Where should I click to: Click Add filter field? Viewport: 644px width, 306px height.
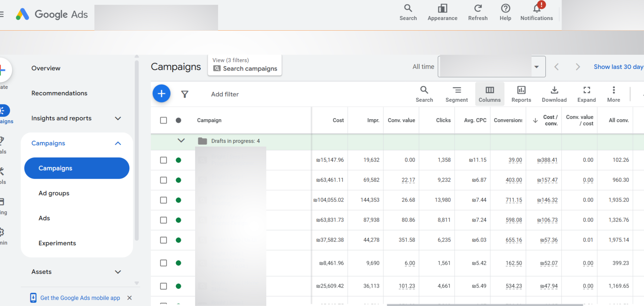click(x=225, y=94)
